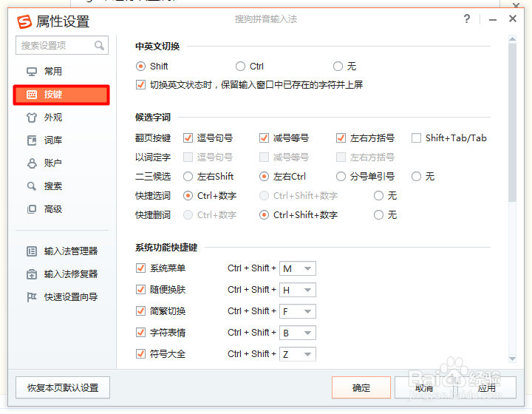Select 无 for 中英文切换
Screen dimensions: 532x414
[x=338, y=67]
